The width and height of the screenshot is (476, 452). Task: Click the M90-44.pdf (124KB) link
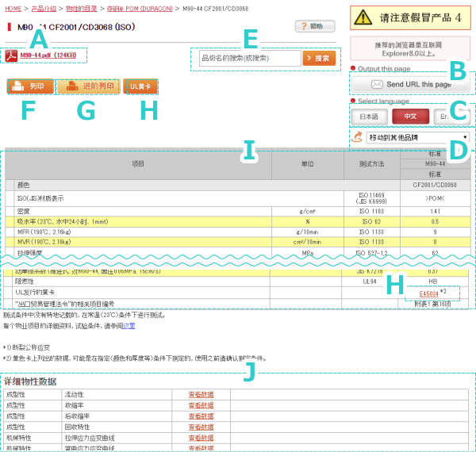coord(48,56)
